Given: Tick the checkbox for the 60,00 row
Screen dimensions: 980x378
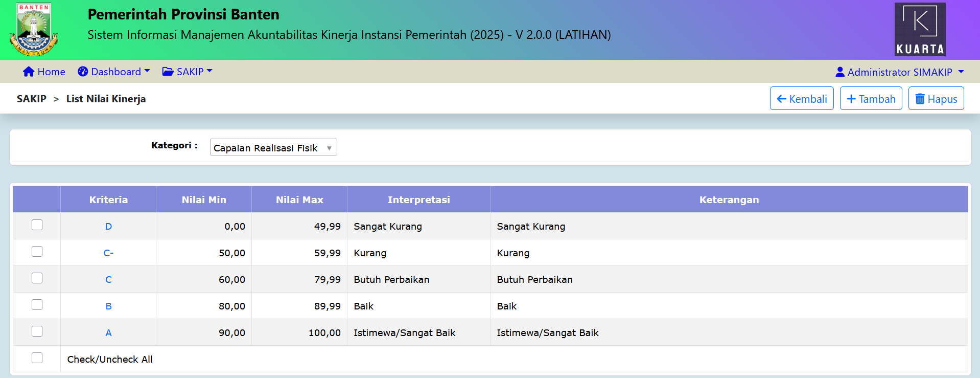Looking at the screenshot, I should point(37,278).
